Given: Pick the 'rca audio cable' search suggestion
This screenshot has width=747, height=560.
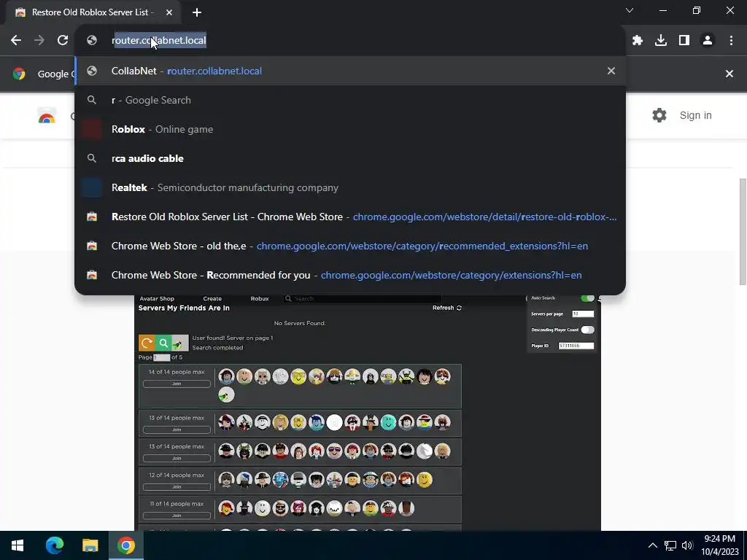Looking at the screenshot, I should coord(350,158).
